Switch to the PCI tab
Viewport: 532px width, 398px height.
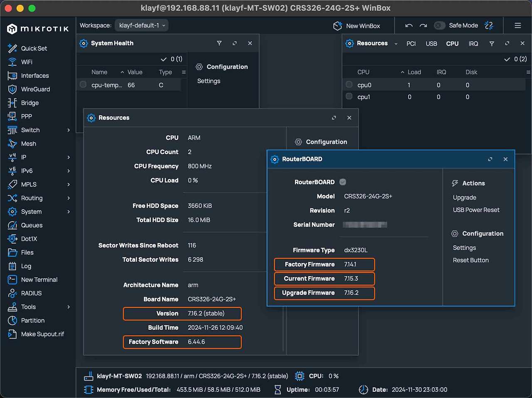(411, 44)
